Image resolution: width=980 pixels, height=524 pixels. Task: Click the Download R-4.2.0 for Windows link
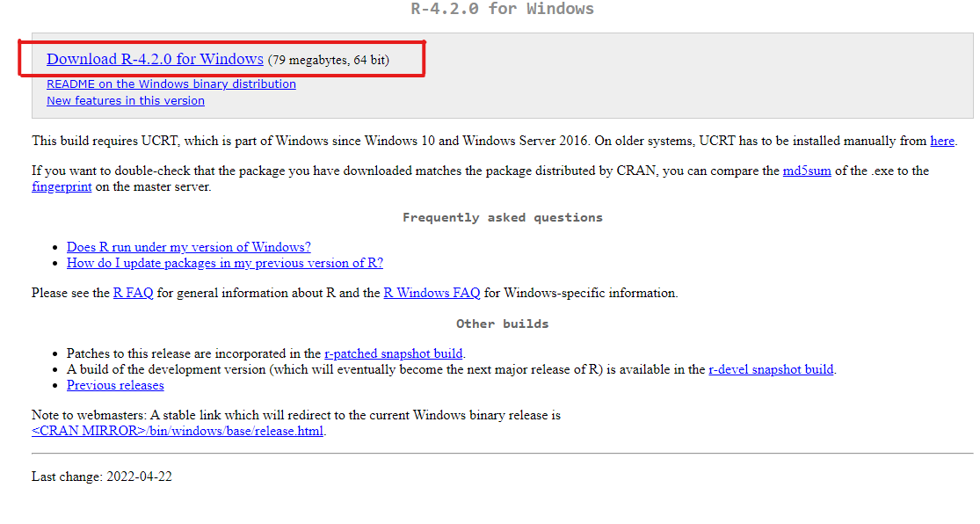(155, 59)
